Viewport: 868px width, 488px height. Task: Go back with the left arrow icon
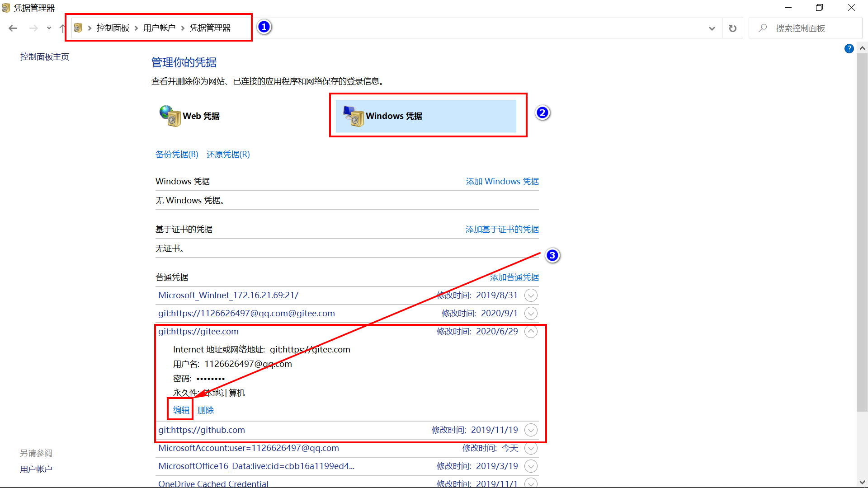(x=13, y=28)
